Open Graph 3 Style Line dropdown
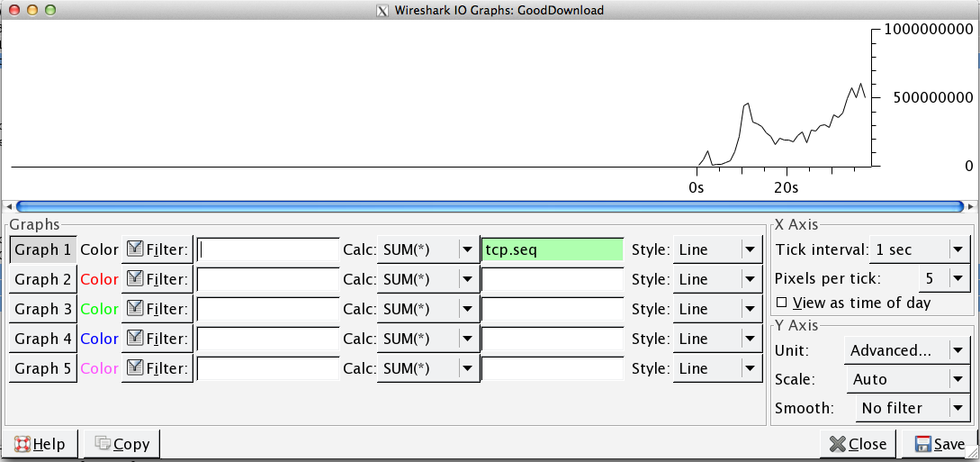This screenshot has height=462, width=980. [x=717, y=309]
